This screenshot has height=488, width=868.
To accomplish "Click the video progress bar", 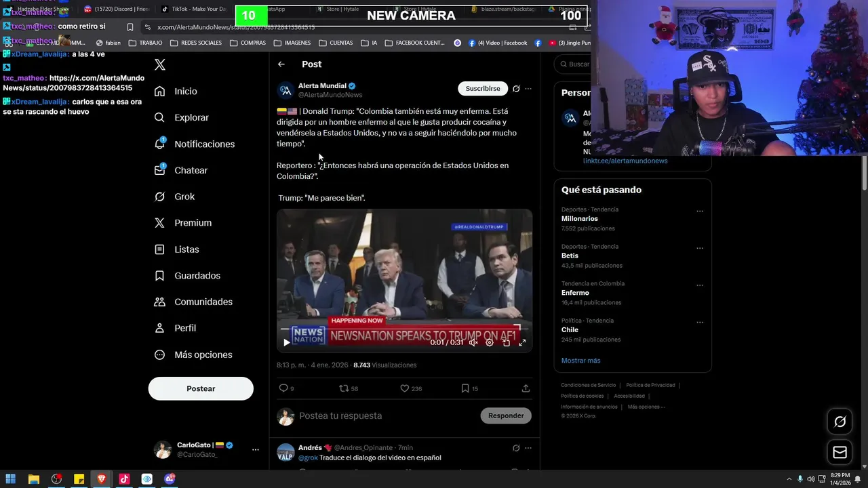I will click(404, 329).
